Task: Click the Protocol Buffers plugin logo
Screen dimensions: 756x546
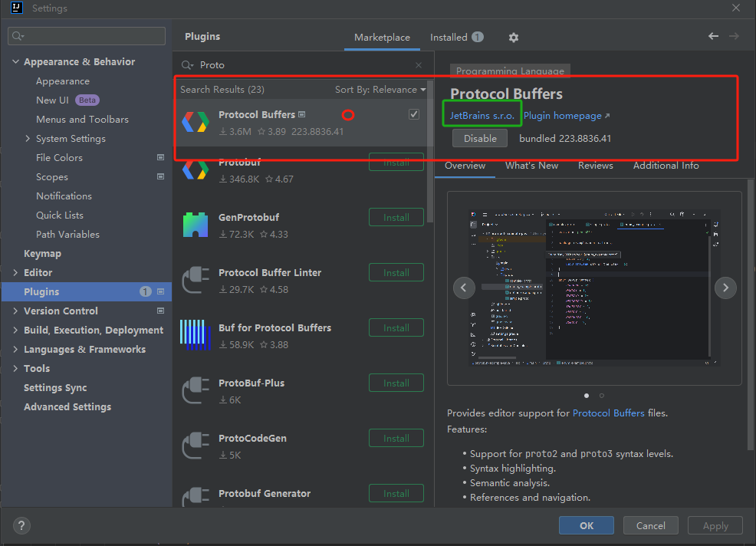Action: (196, 123)
